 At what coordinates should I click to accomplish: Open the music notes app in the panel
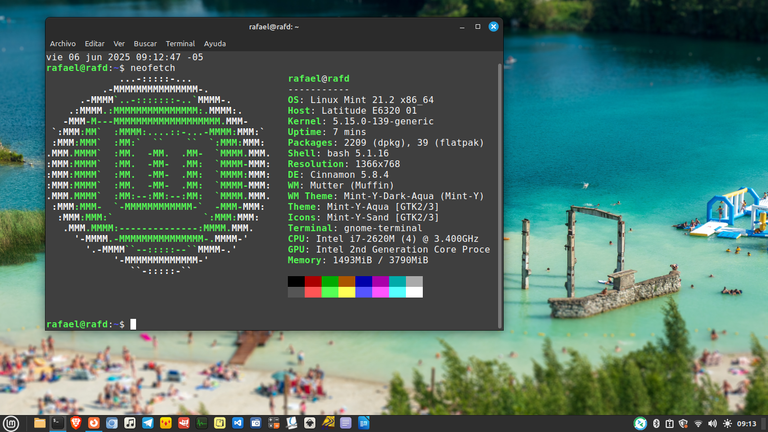point(130,423)
